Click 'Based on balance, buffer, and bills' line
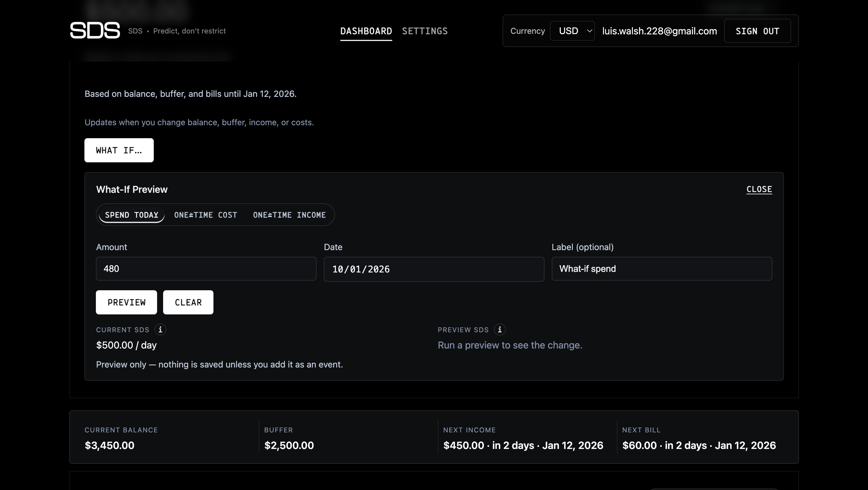The height and width of the screenshot is (490, 868). click(x=190, y=94)
